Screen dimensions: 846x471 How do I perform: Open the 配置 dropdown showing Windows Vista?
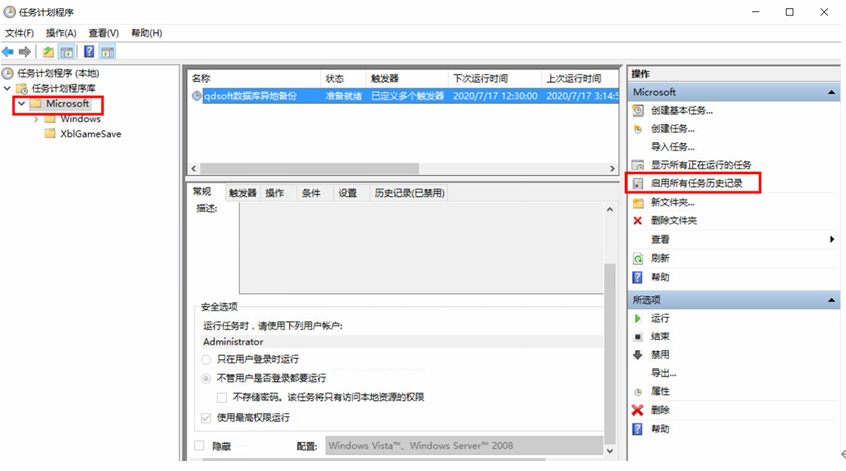464,446
